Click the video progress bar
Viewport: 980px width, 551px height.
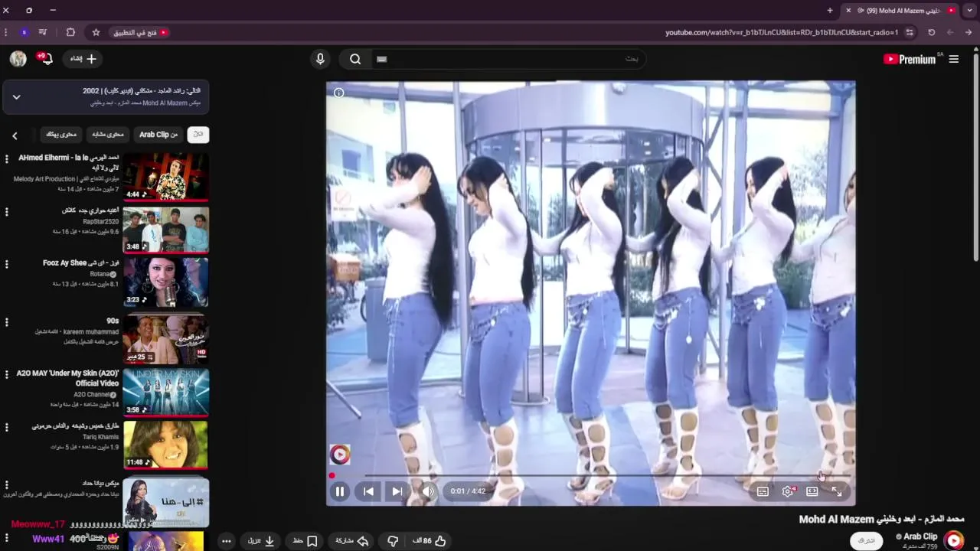590,475
